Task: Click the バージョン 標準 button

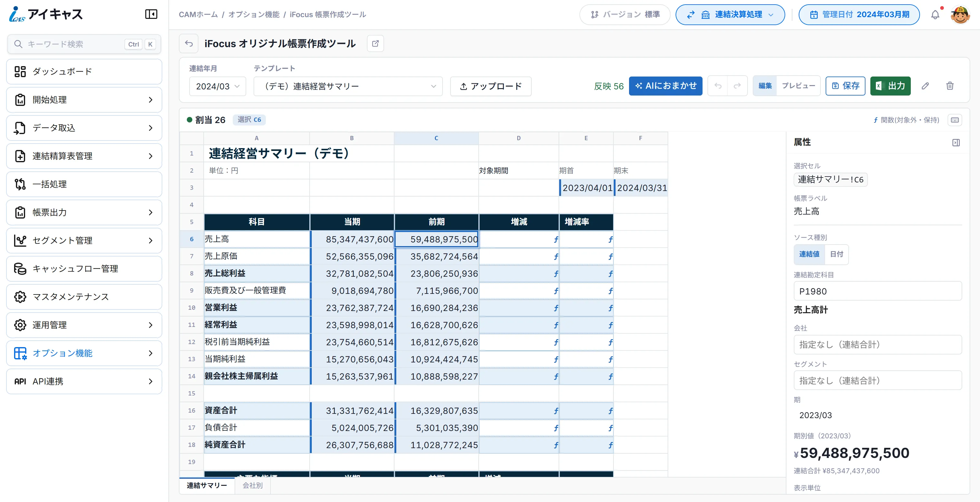Action: pos(625,15)
